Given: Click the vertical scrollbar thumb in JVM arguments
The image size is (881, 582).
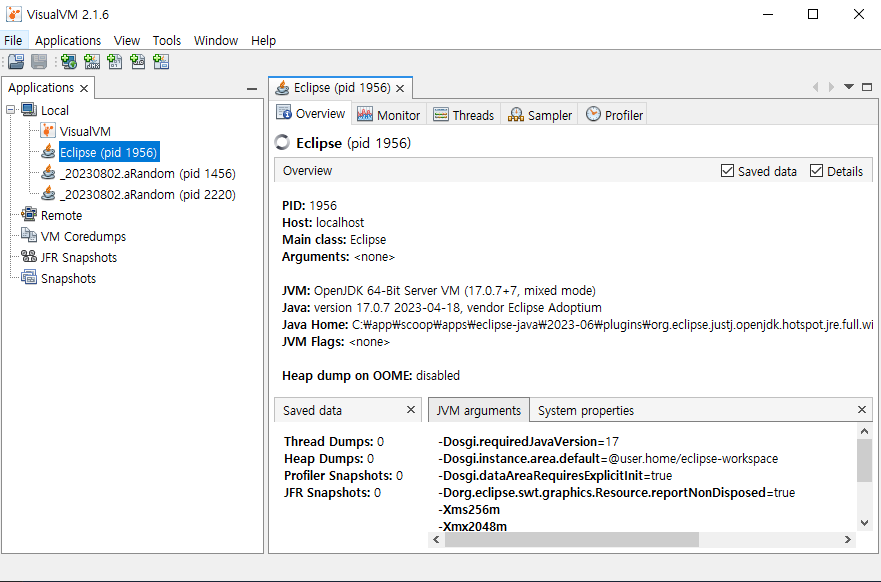Looking at the screenshot, I should 864,461.
